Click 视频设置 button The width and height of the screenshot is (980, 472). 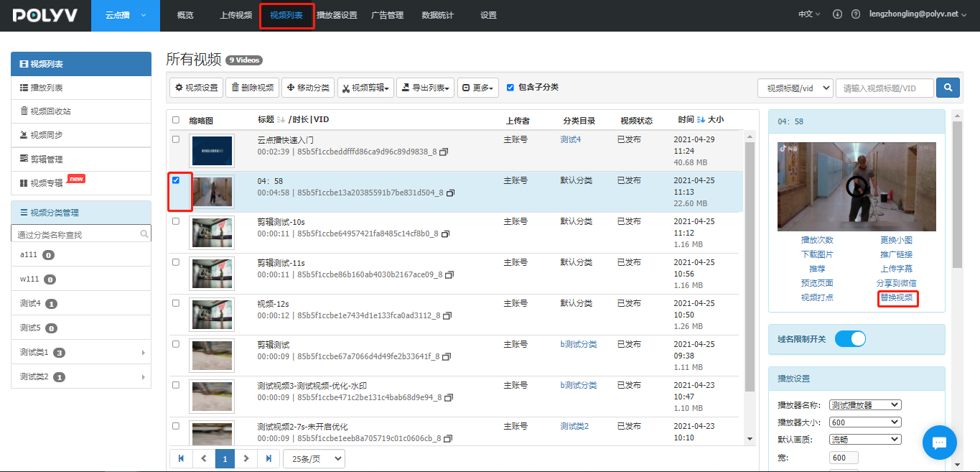[x=197, y=88]
